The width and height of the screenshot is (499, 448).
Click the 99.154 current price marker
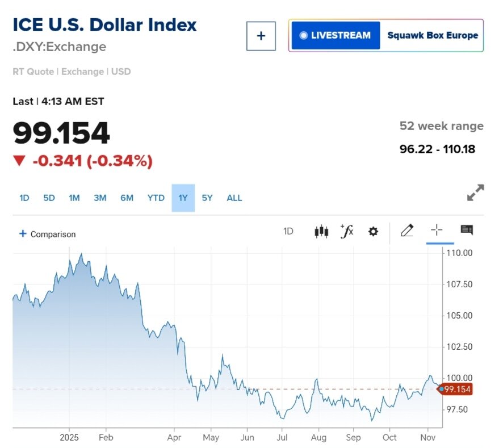[x=456, y=389]
